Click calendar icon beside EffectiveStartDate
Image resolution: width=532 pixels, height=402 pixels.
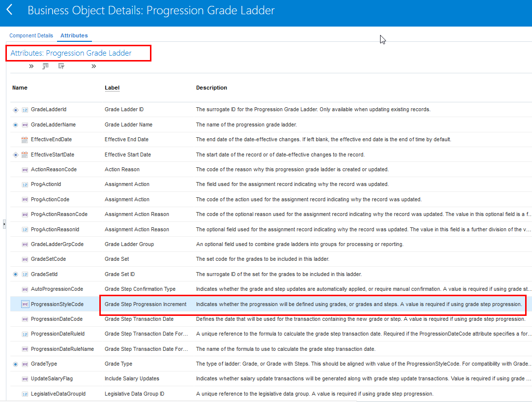[x=25, y=155]
